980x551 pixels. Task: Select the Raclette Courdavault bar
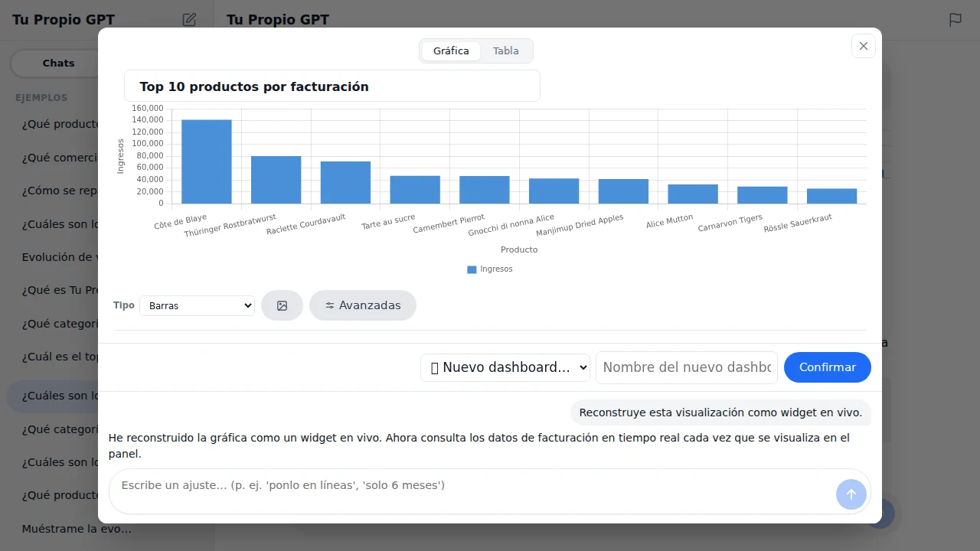345,182
